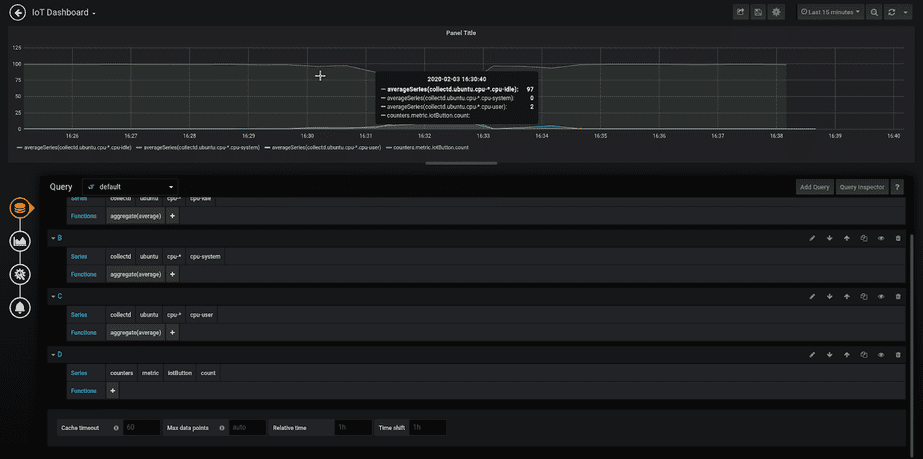Click the save dashboard icon
Image resolution: width=923 pixels, height=459 pixels.
pos(758,12)
